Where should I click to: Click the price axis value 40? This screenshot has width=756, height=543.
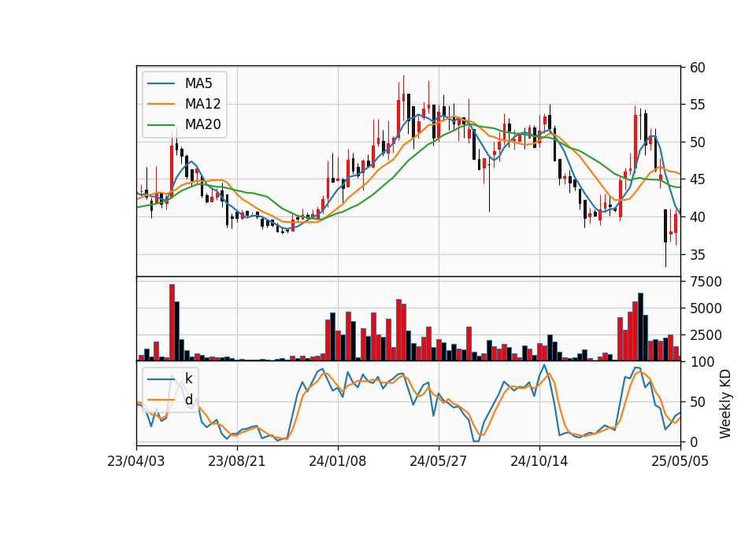point(698,217)
